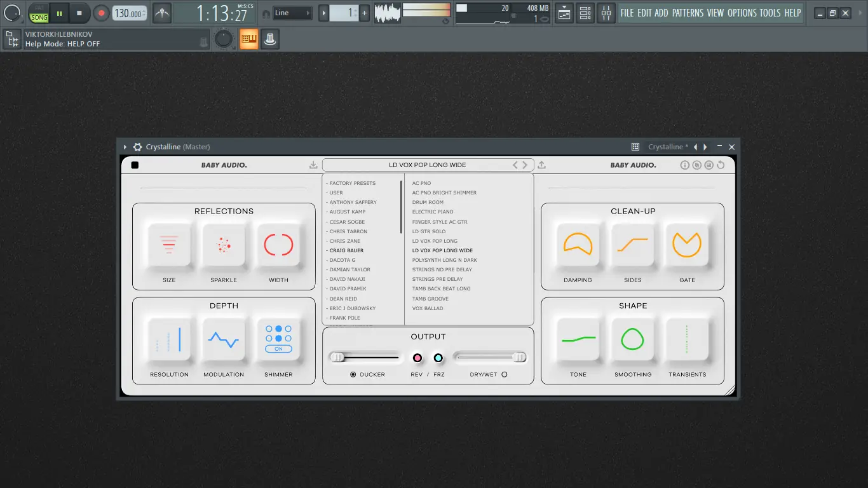Choose the STRINGS PRE DELAY preset

point(438,279)
